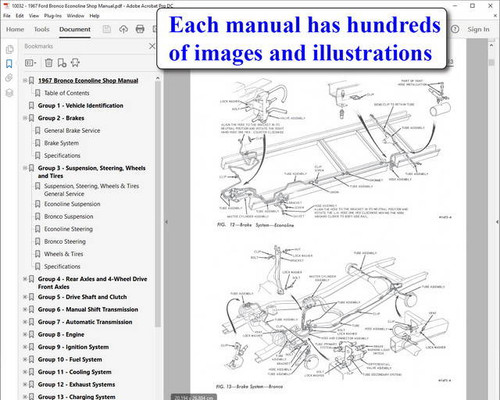Open the Window menu

point(75,16)
